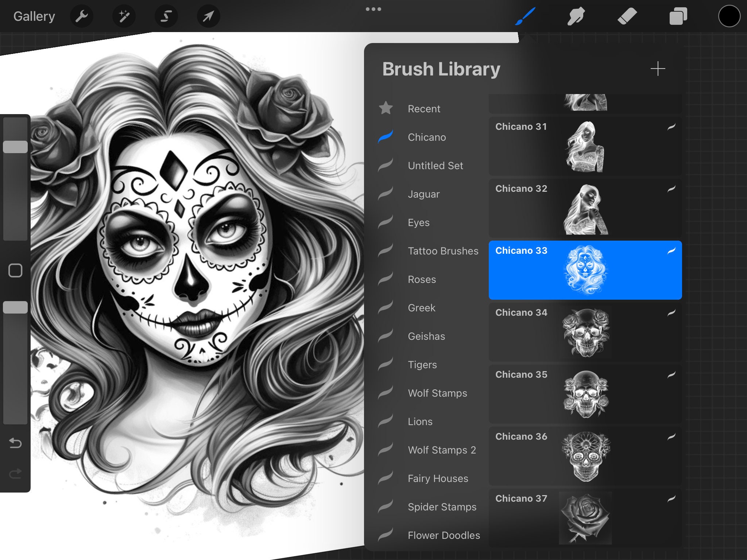
Task: Tap the stroke marker on Chicano 31 row
Action: [671, 127]
